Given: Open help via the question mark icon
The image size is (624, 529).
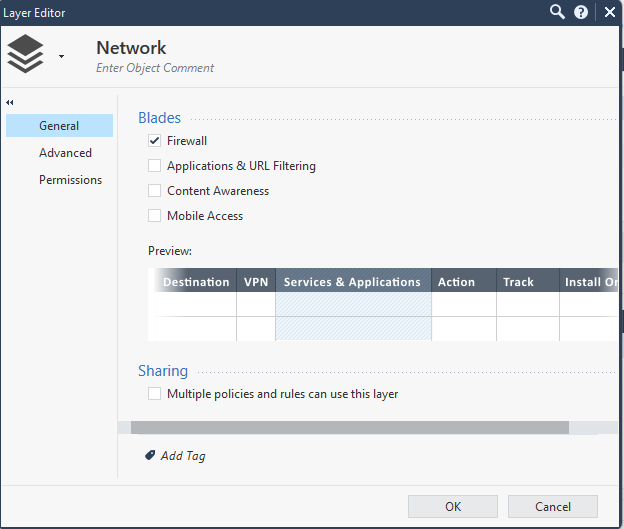Looking at the screenshot, I should tap(581, 12).
